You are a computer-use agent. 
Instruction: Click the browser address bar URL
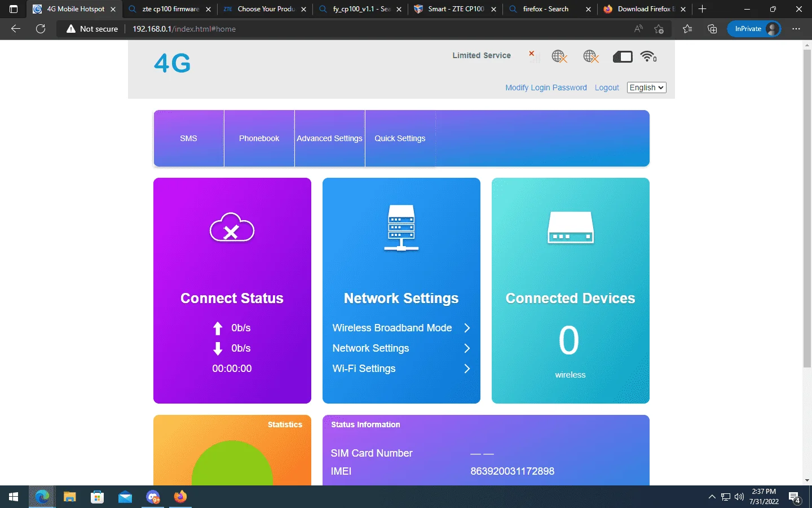click(x=184, y=29)
